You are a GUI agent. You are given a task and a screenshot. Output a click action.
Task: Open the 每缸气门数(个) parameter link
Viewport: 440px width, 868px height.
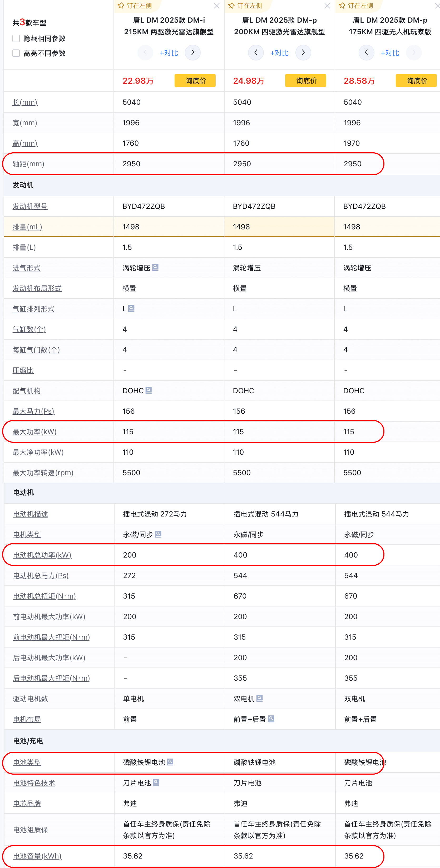36,350
